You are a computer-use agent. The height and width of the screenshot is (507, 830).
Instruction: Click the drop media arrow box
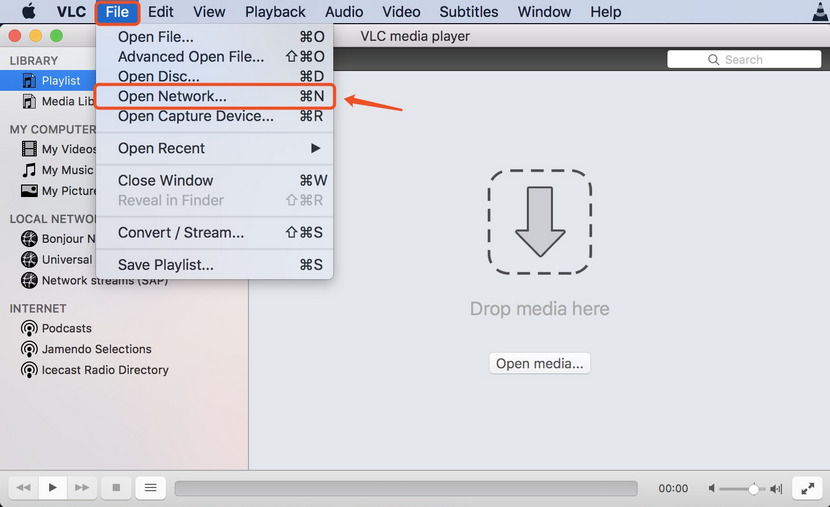(539, 222)
